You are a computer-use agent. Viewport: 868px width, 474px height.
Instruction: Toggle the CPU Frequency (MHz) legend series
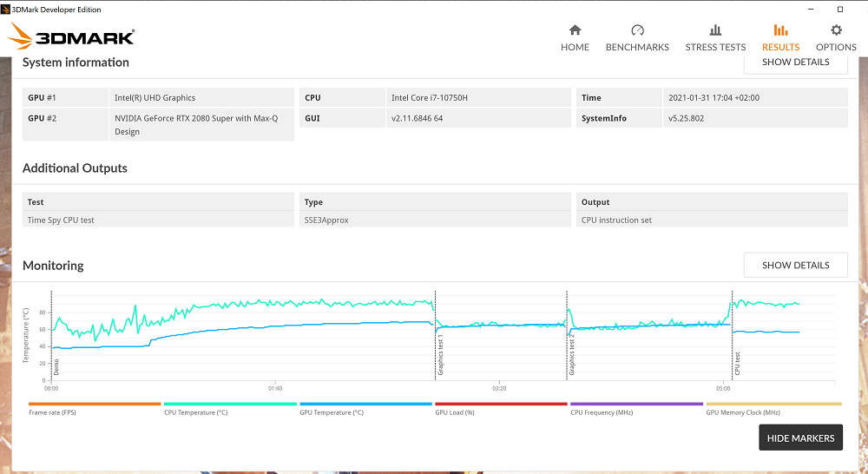pyautogui.click(x=602, y=412)
